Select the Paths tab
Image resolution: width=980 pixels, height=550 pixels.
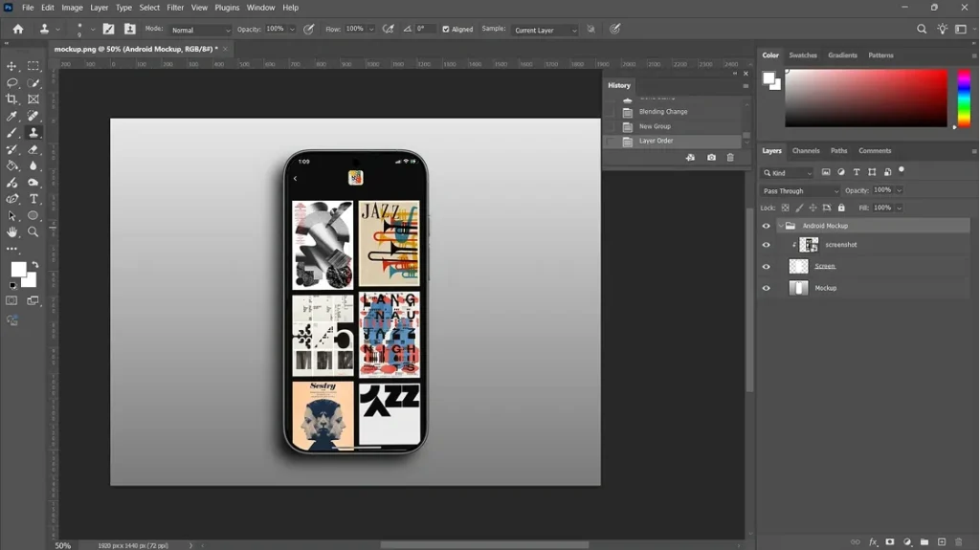point(838,150)
